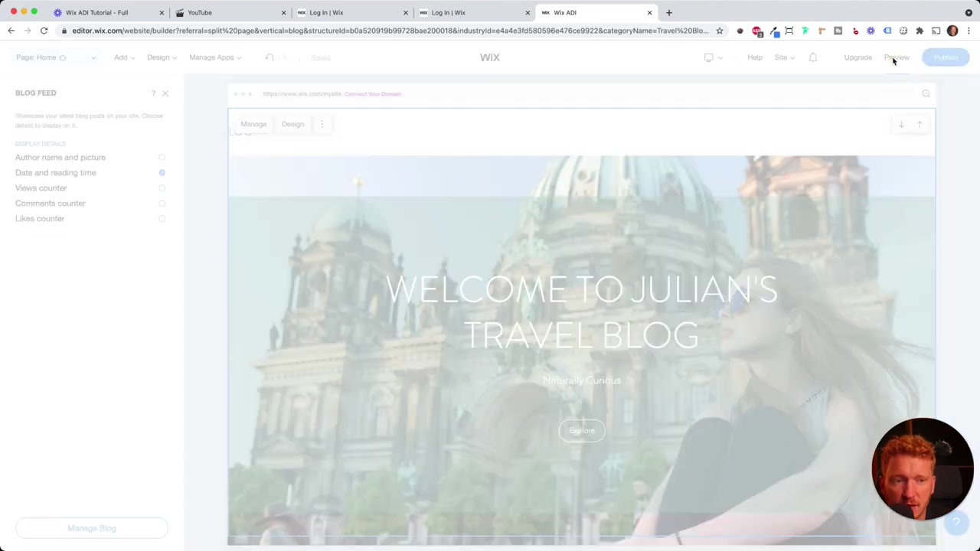Close the YouTube tab
This screenshot has height=551, width=980.
point(284,13)
